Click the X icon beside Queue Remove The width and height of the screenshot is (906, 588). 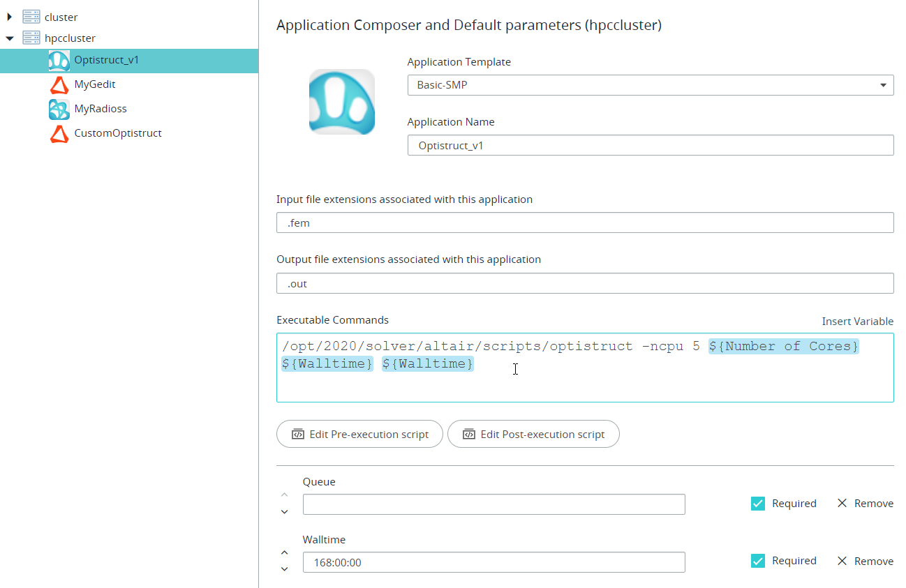click(x=842, y=504)
